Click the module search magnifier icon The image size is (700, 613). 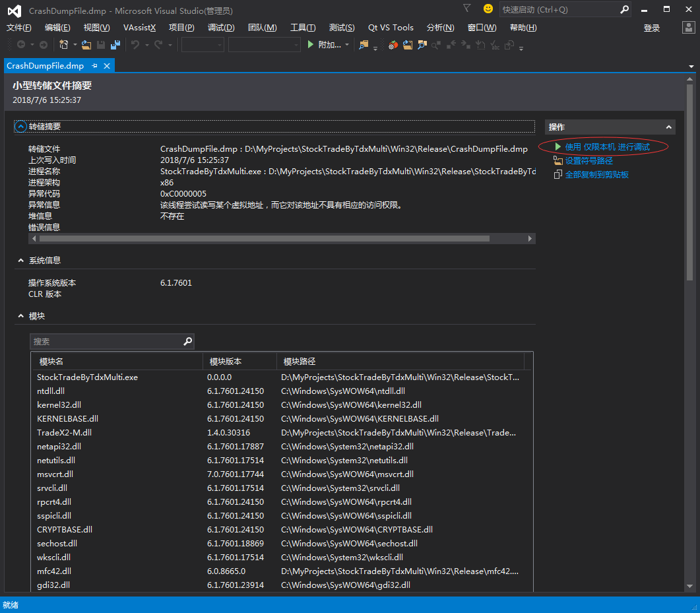(188, 341)
